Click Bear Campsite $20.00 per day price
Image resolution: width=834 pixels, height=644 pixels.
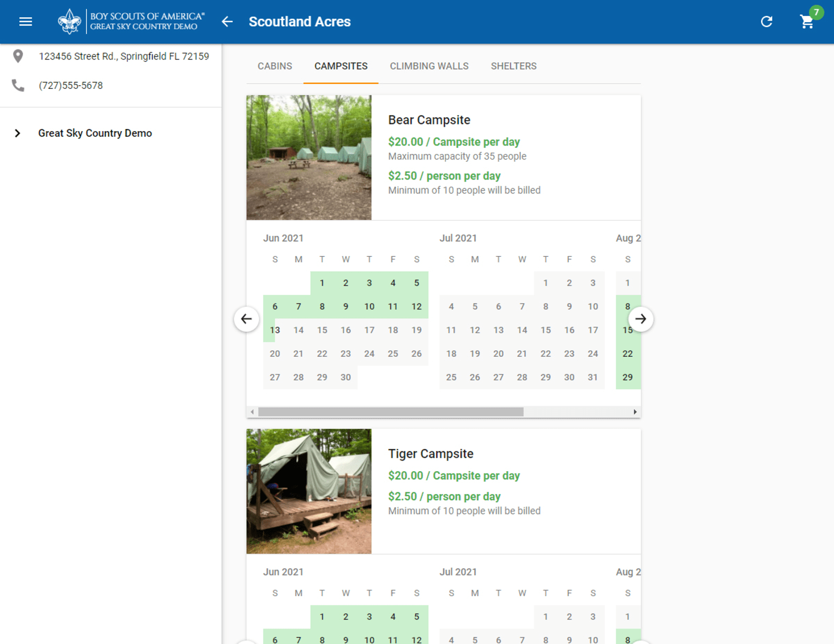454,142
